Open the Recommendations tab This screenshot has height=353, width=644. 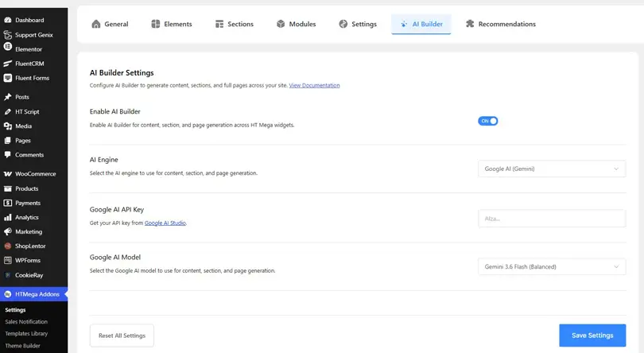pos(501,24)
